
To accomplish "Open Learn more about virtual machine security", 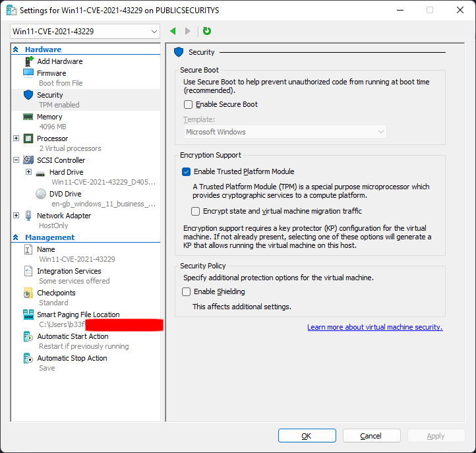I will 375,327.
